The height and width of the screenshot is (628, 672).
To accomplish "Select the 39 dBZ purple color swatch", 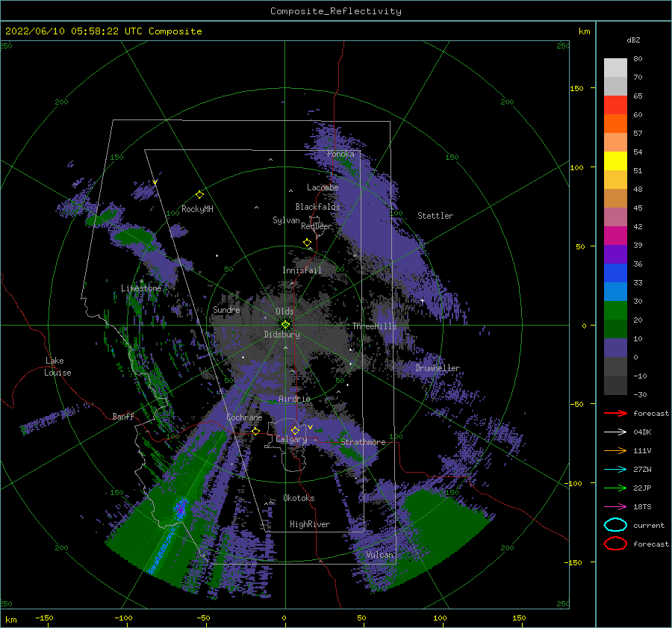I will 615,255.
